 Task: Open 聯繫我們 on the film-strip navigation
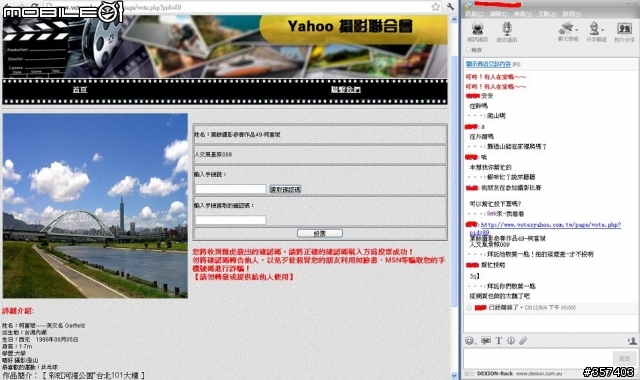coord(346,89)
